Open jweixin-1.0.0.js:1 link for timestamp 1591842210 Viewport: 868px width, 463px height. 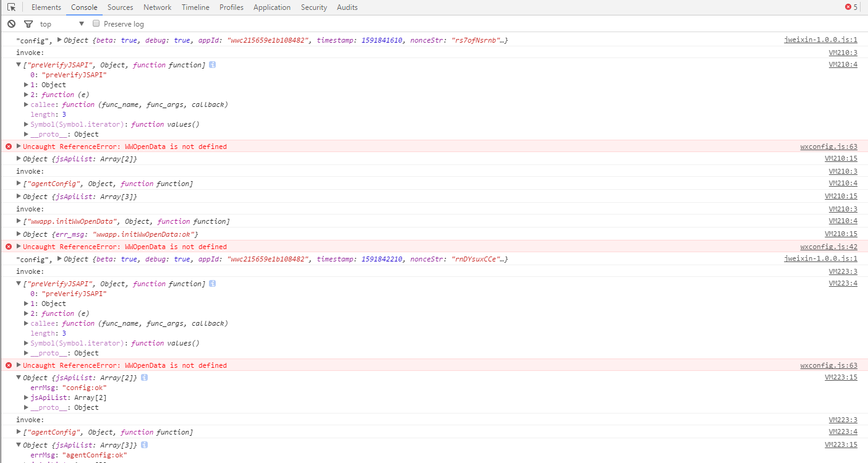(x=821, y=259)
